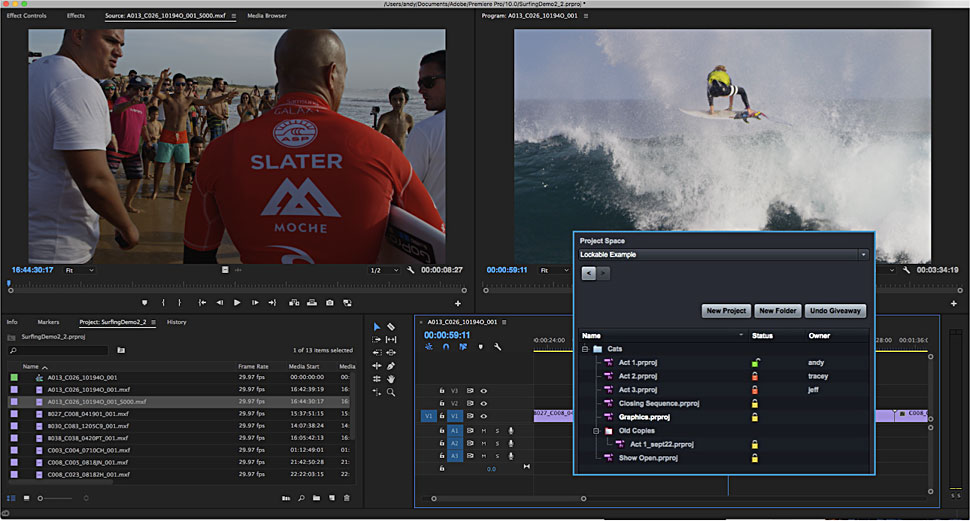This screenshot has height=521, width=970.
Task: Click Automate to Sequence icon in Project panel
Action: pyautogui.click(x=286, y=498)
